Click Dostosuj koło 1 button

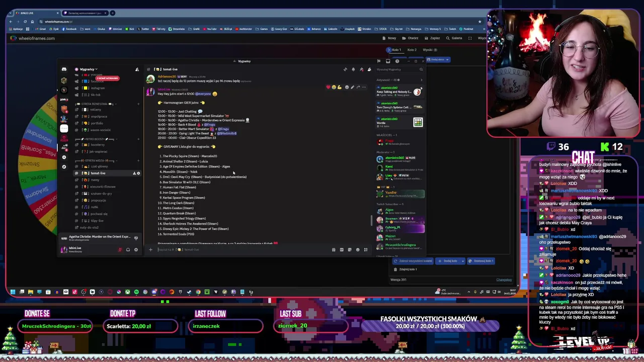point(480,261)
